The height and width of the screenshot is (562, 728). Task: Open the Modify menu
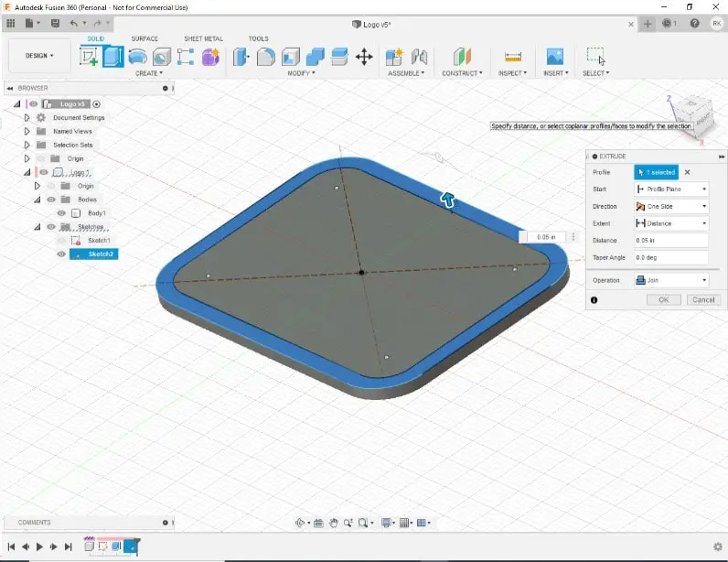[301, 73]
